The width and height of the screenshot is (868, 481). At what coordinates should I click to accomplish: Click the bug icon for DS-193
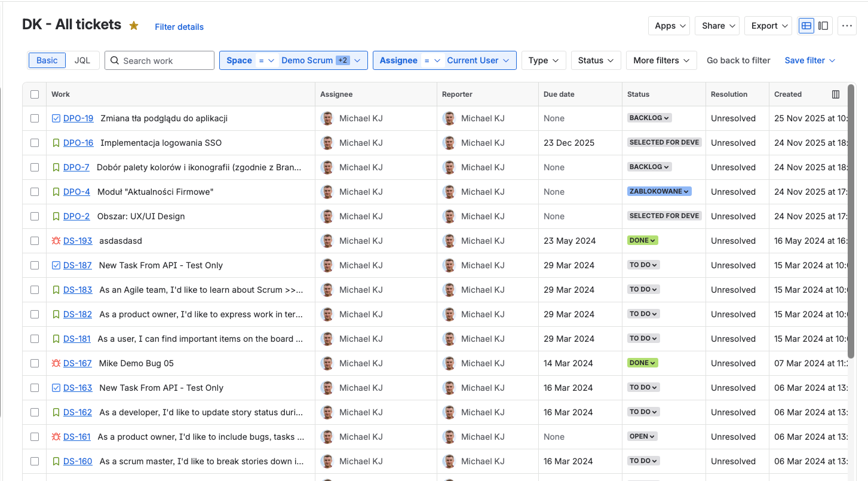(x=56, y=241)
